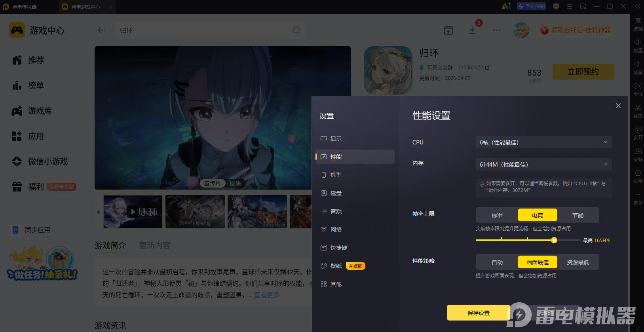This screenshot has width=644, height=332.
Task: Select 性能 performance settings tab
Action: pos(355,157)
